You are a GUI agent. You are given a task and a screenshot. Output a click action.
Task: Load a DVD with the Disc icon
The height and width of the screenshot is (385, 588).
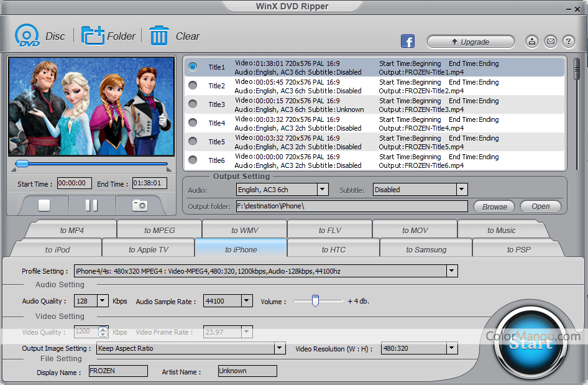click(x=27, y=35)
